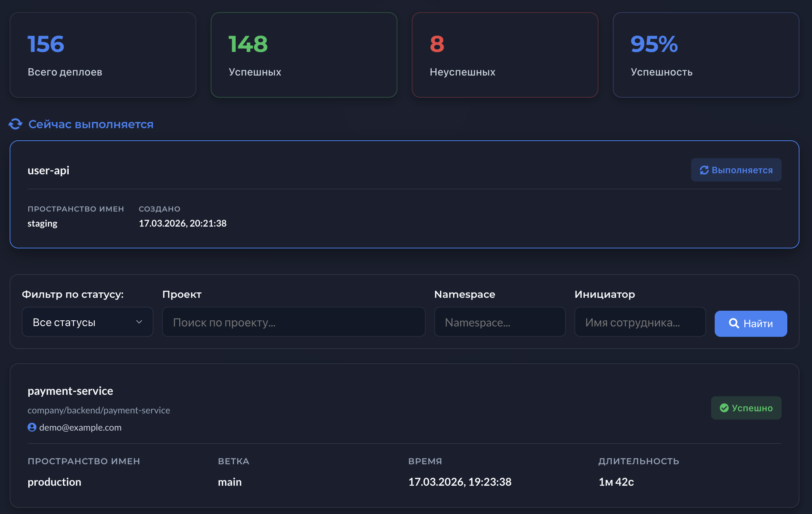Select the Успешность 95% stat card

pyautogui.click(x=706, y=55)
